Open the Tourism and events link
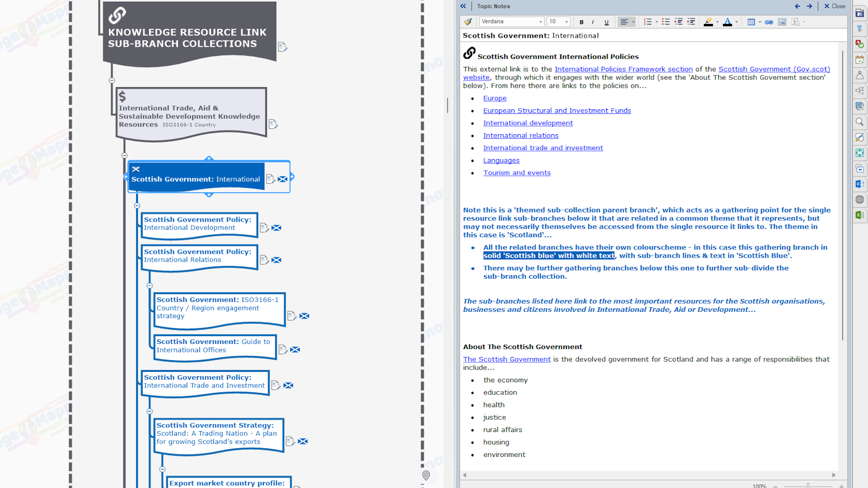 click(517, 173)
